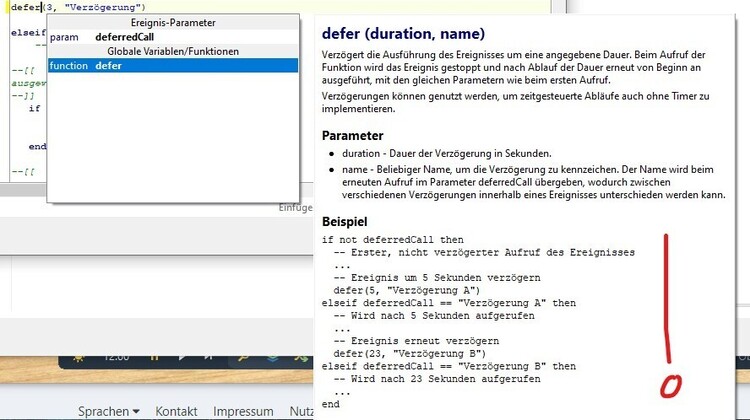
Task: Choose the highlighted defer function suggestion
Action: [173, 66]
